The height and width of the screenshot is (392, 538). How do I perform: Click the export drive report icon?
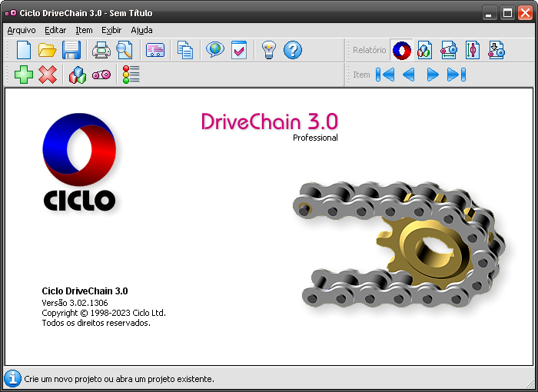pos(496,50)
